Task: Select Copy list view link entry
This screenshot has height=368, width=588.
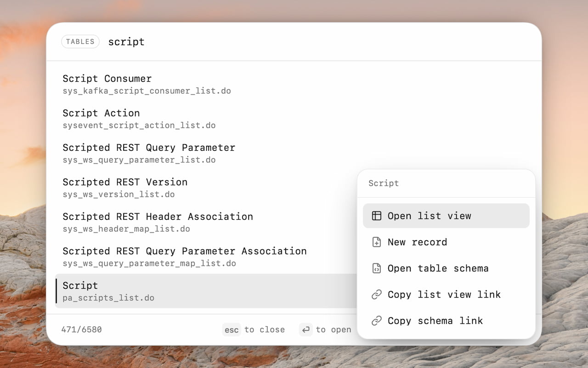Action: click(x=446, y=294)
